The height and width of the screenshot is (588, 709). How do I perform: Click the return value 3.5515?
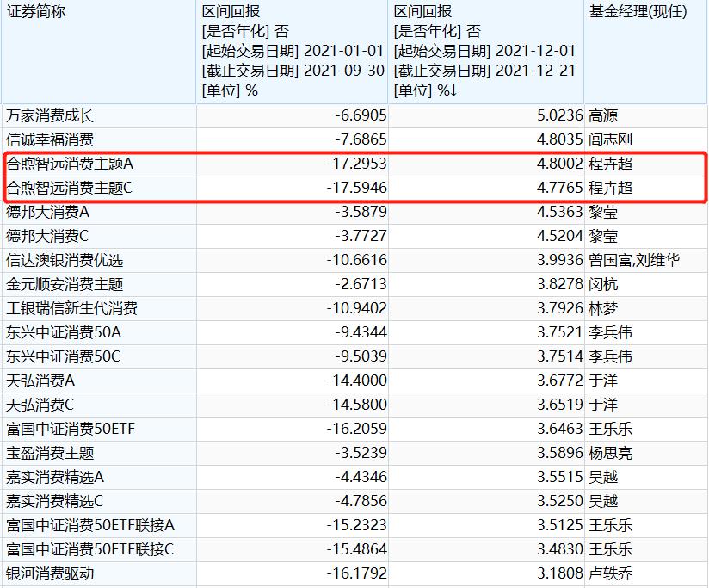tap(560, 477)
